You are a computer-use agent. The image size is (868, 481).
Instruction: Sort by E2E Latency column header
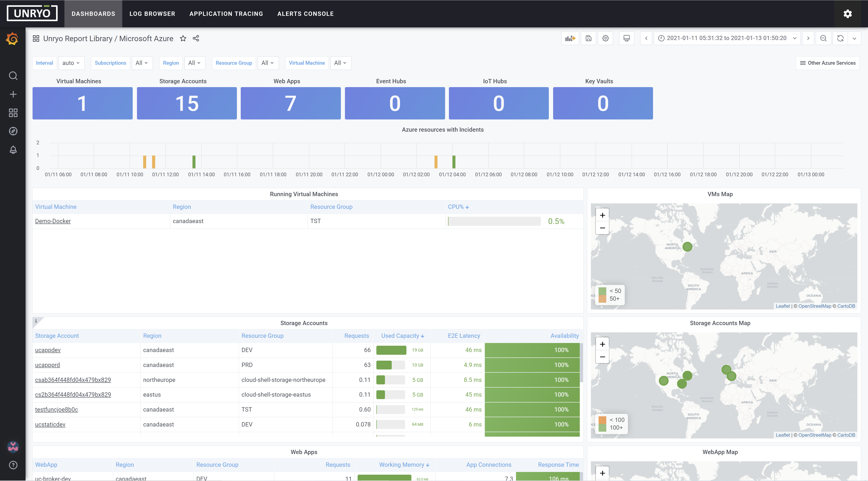pos(464,336)
